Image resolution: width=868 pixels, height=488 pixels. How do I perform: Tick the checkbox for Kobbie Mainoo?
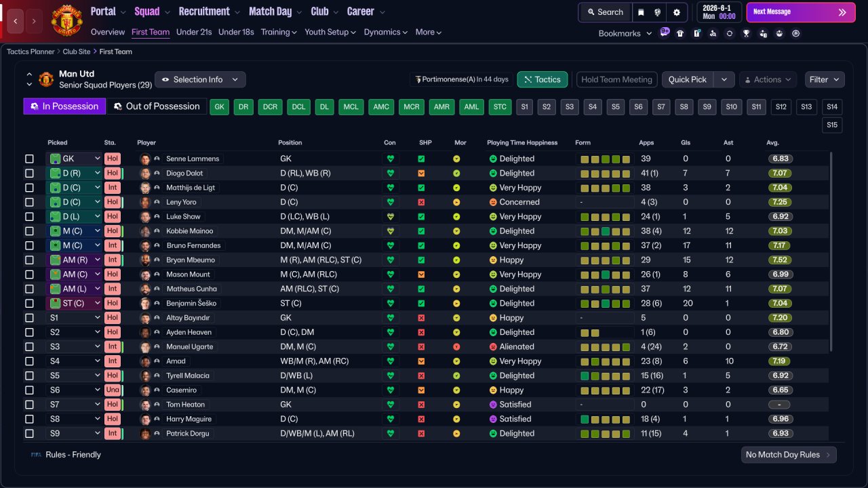[x=29, y=231]
